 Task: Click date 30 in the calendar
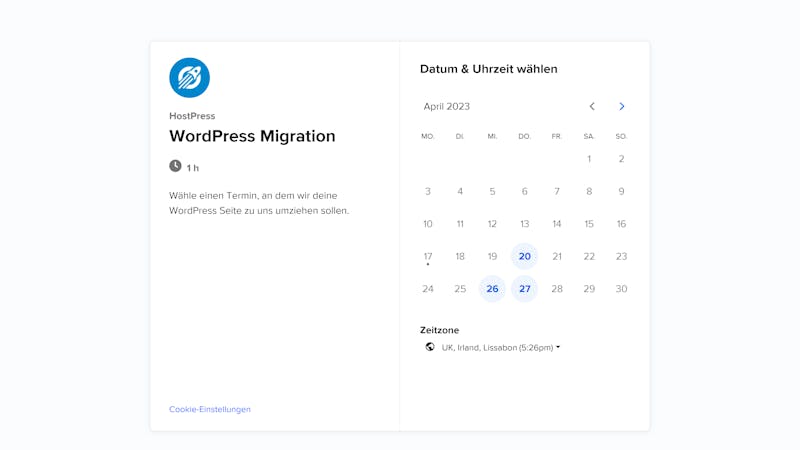[621, 289]
